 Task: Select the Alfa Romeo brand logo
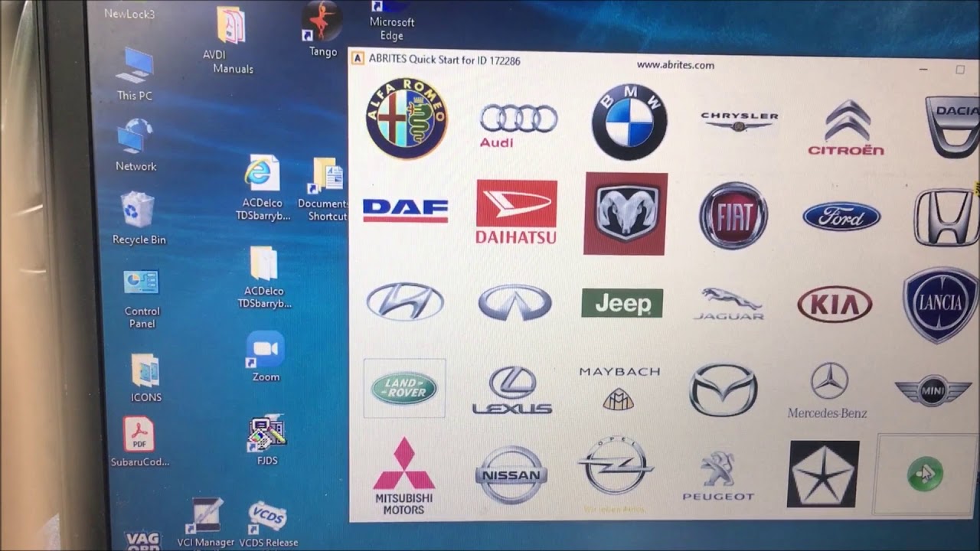coord(407,119)
